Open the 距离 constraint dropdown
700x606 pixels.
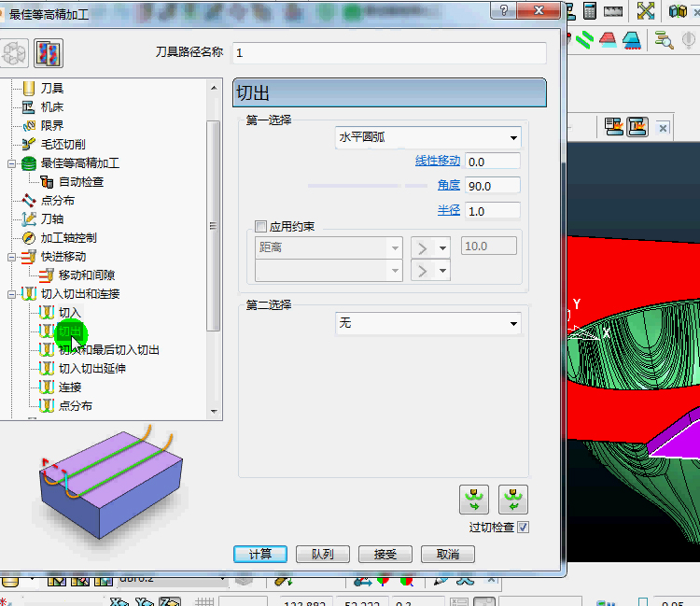[x=329, y=247]
